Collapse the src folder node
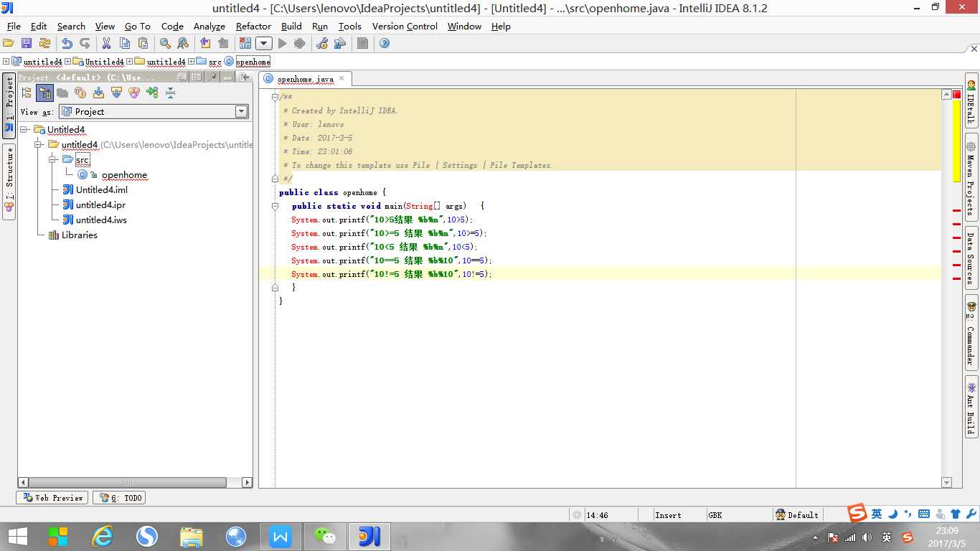Image resolution: width=980 pixels, height=551 pixels. tap(52, 159)
